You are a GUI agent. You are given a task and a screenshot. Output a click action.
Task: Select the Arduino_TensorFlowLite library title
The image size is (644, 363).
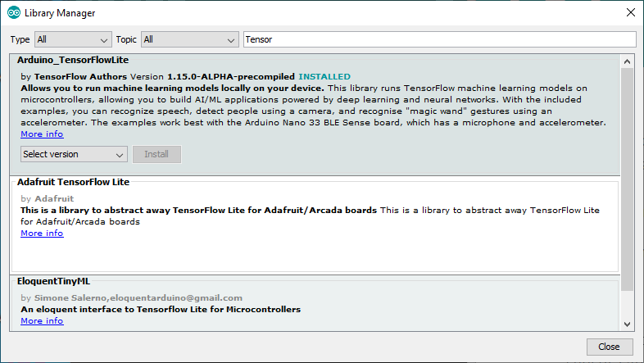click(73, 60)
